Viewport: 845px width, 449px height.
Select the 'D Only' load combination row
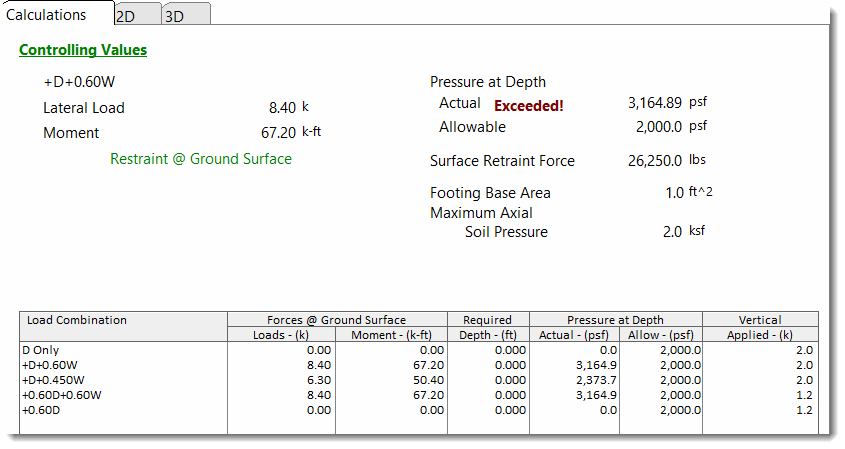point(41,351)
